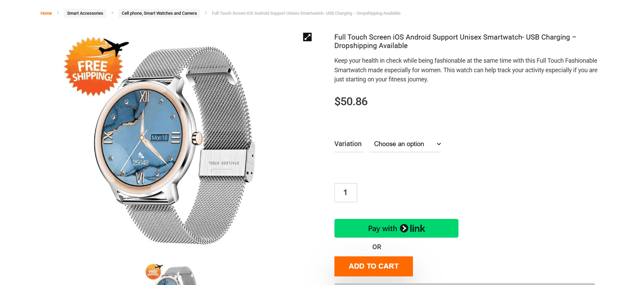Screen dimensions: 644x285
Task: Click the product name in the breadcrumb
Action: tap(306, 13)
